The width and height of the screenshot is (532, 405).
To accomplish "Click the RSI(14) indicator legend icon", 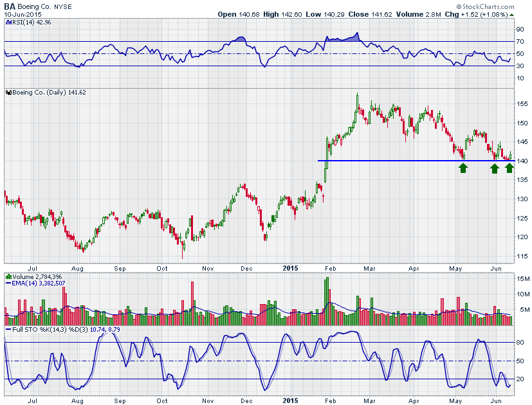I will [x=9, y=22].
